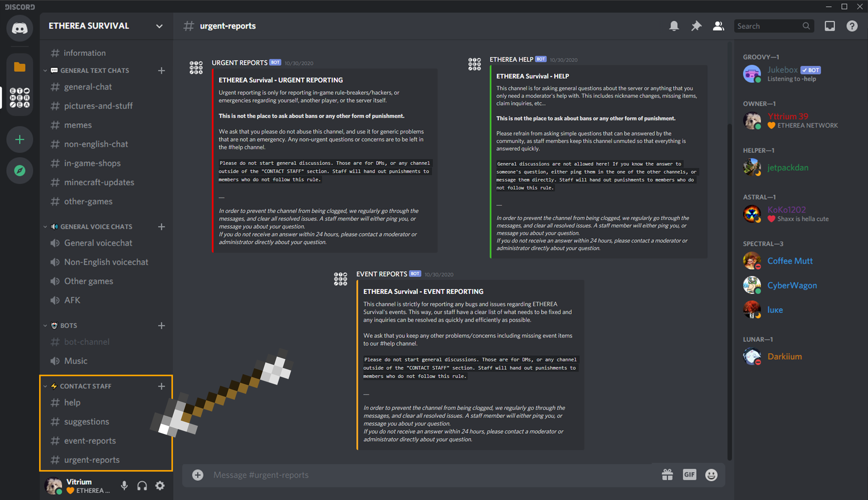Click the URGENT REPORTS bot name
The width and height of the screenshot is (868, 500).
point(240,63)
